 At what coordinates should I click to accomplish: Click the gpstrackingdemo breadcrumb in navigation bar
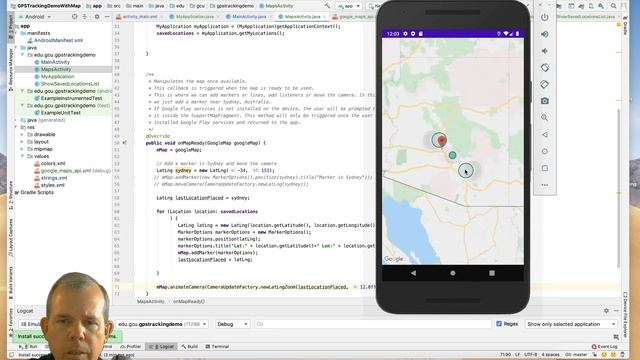coord(232,6)
